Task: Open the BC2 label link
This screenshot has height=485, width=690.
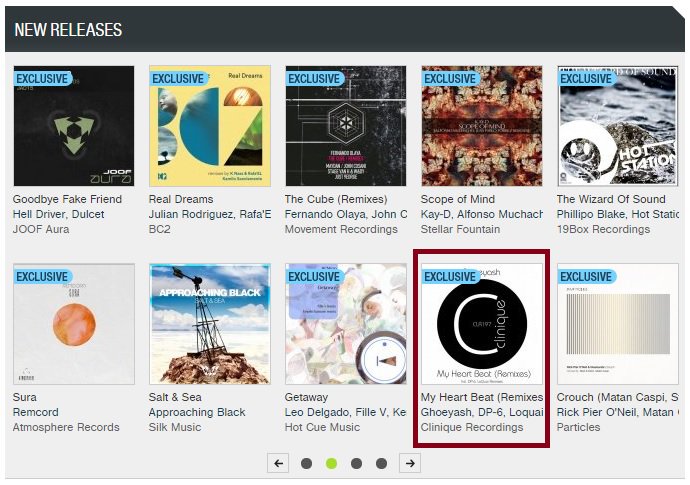Action: point(159,229)
